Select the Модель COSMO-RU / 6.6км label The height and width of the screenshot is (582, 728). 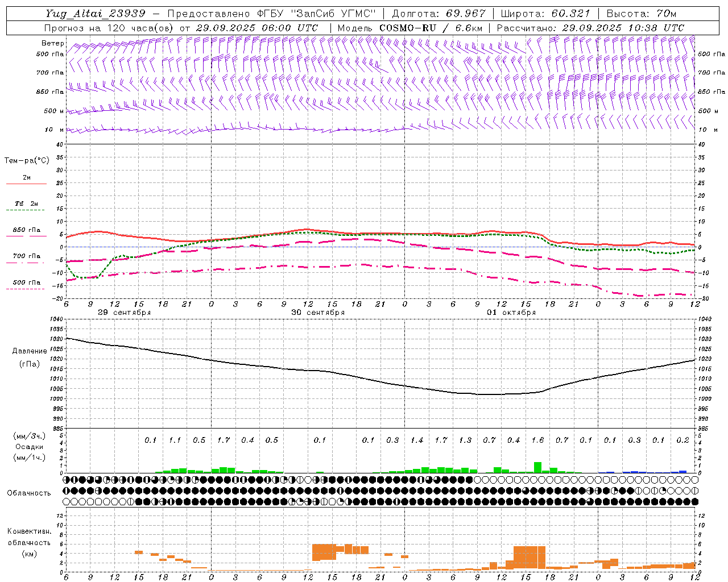click(410, 28)
